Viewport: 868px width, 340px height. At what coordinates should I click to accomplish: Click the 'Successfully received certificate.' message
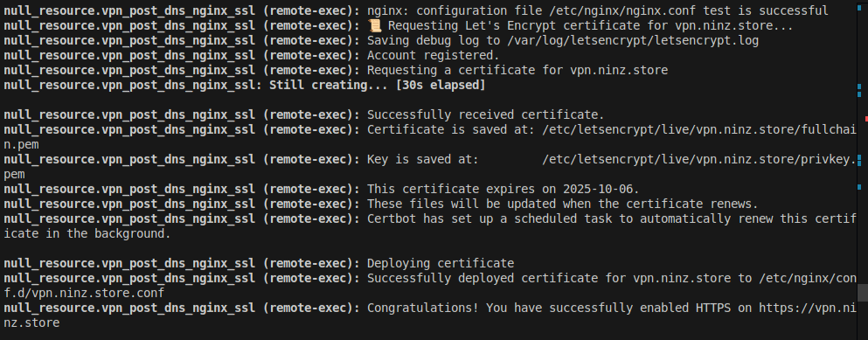pos(486,114)
